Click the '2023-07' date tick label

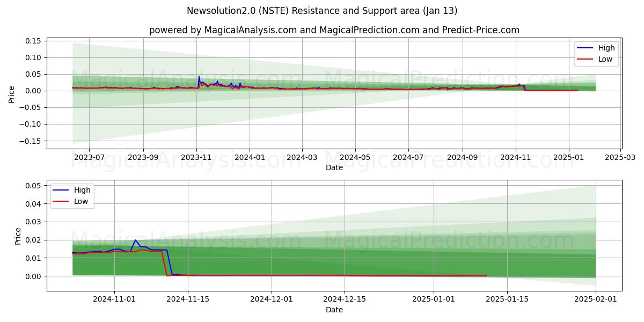pos(89,158)
